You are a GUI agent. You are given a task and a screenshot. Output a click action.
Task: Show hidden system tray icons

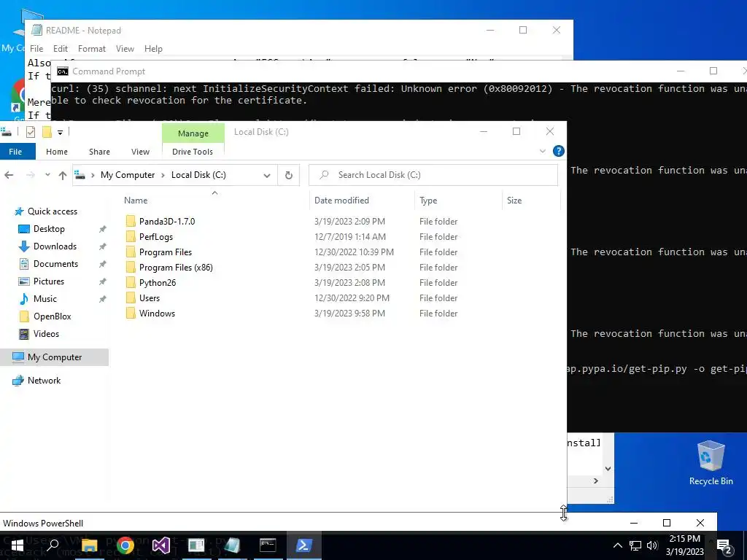tap(617, 545)
